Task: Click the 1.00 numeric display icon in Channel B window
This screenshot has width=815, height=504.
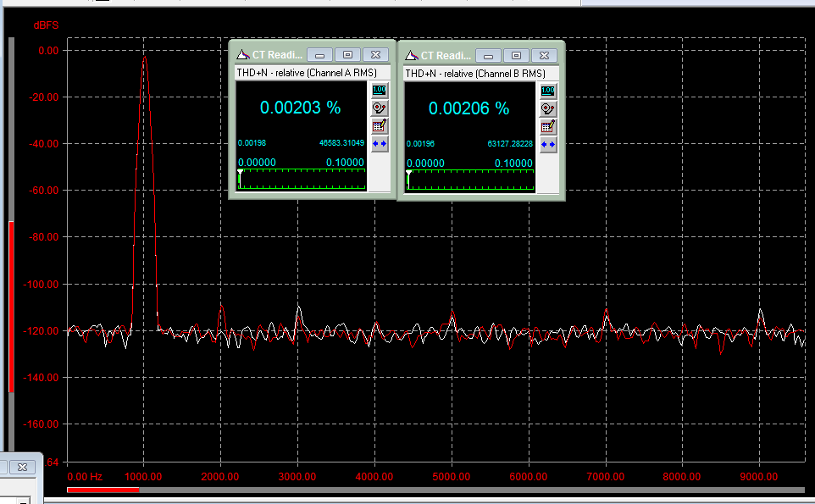Action: 548,91
